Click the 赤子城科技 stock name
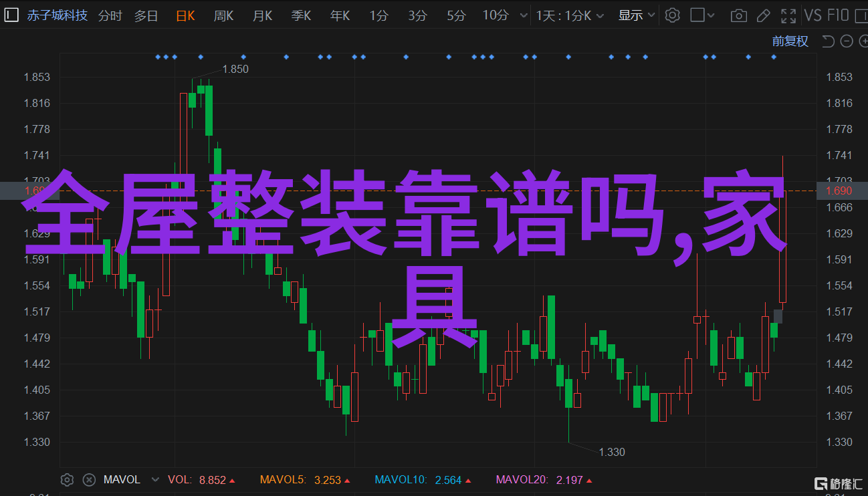The image size is (868, 496). click(57, 15)
